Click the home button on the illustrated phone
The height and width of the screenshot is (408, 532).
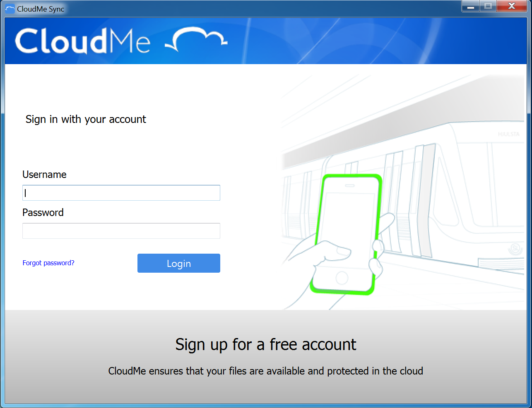[342, 278]
